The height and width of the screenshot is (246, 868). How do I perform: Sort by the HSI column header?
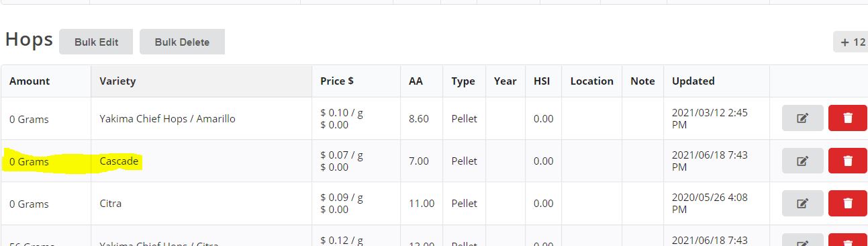[542, 81]
